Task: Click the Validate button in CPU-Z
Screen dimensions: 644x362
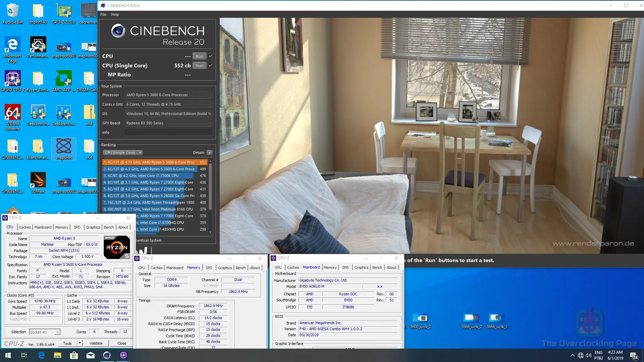Action: 96,343
